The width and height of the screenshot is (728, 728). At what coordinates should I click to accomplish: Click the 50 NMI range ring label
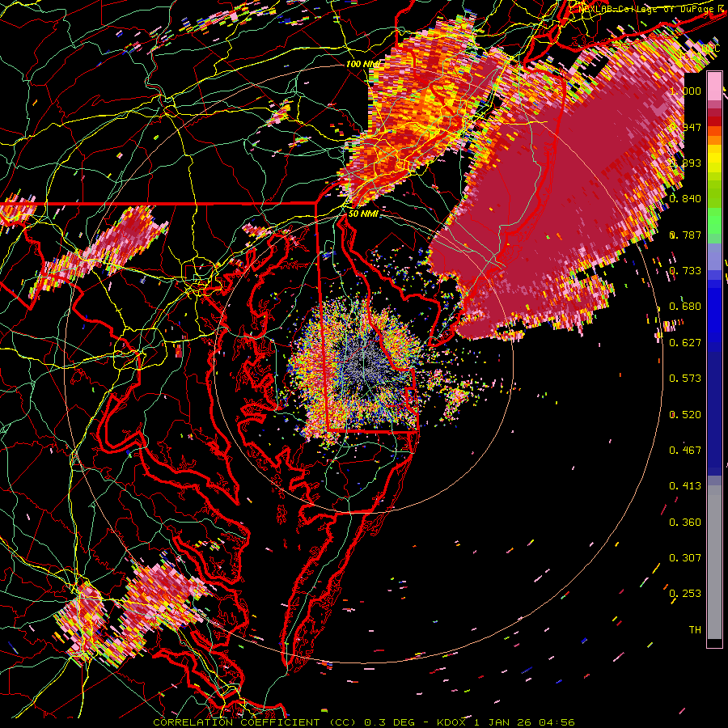coord(363,214)
